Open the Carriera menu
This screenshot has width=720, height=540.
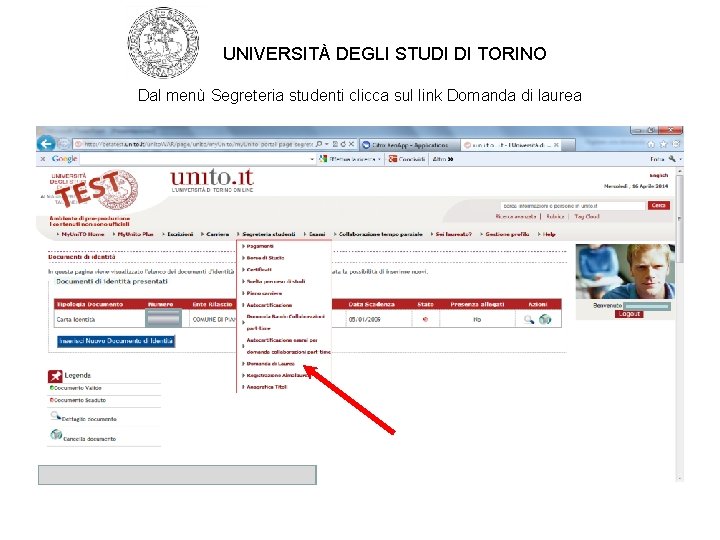[x=217, y=234]
